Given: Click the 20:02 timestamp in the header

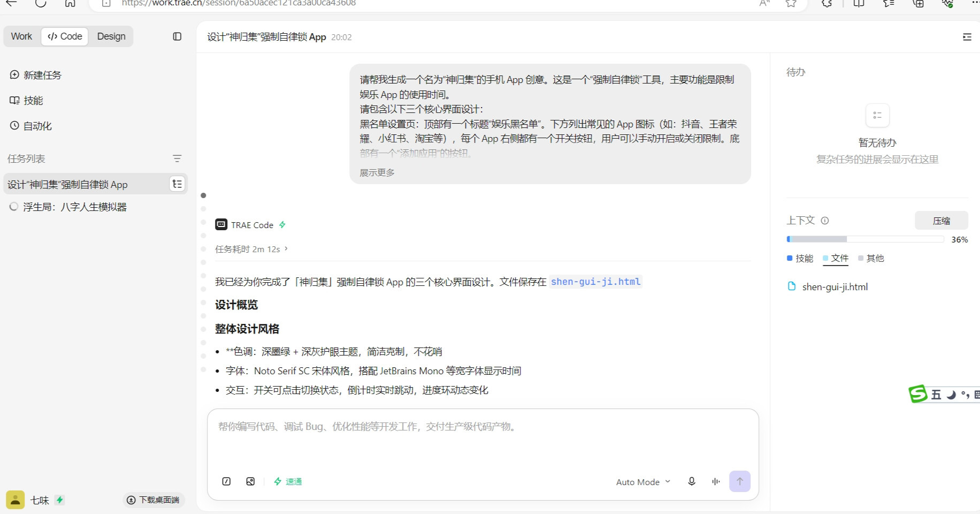Looking at the screenshot, I should [341, 37].
